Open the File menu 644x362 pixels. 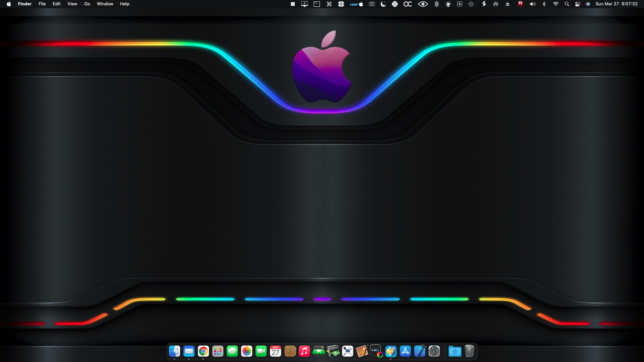tap(42, 4)
